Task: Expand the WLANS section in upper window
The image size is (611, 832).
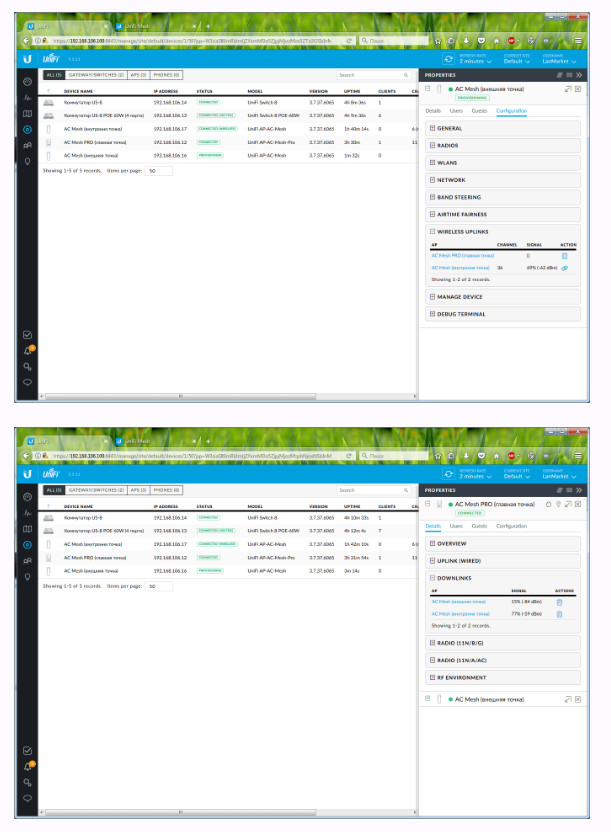Action: 503,163
